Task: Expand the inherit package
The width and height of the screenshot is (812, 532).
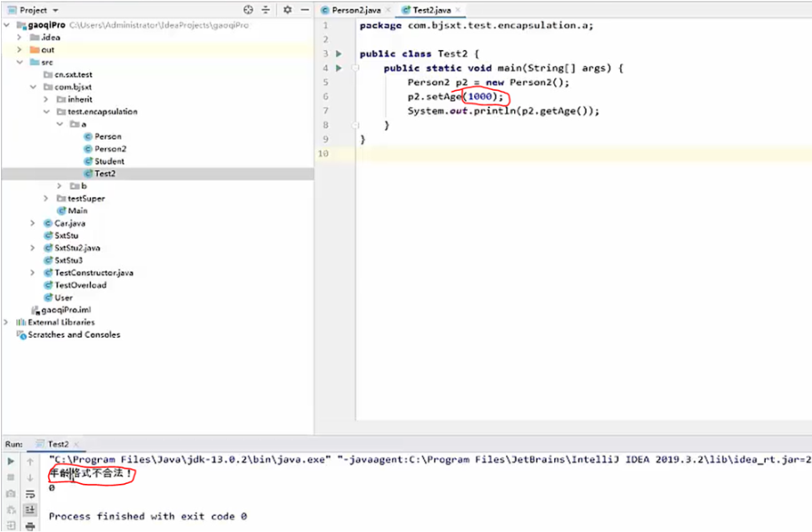Action: click(x=46, y=99)
